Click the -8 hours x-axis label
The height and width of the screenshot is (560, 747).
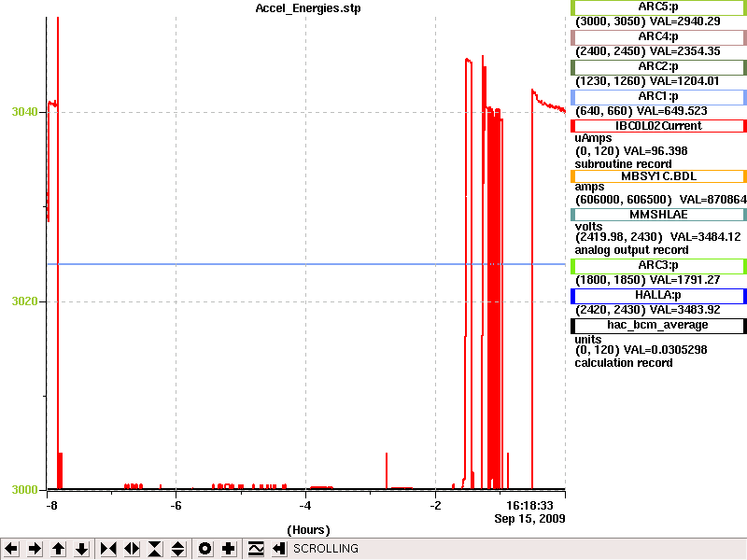51,506
